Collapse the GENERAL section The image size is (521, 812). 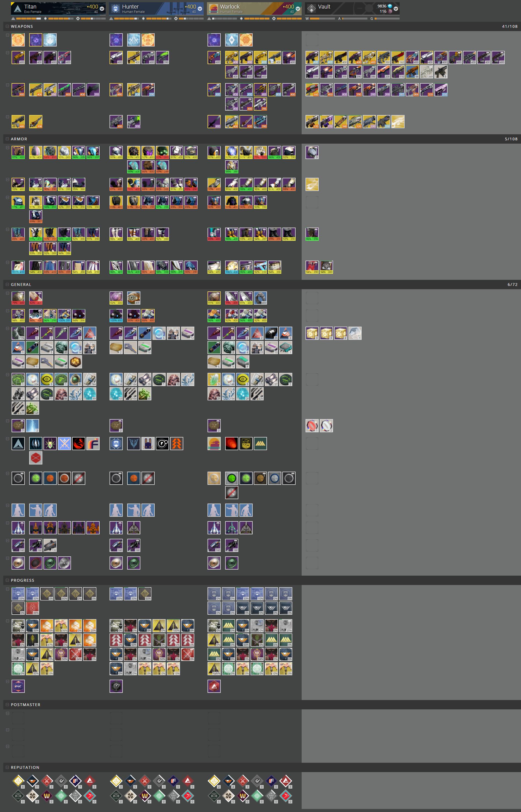pyautogui.click(x=7, y=285)
